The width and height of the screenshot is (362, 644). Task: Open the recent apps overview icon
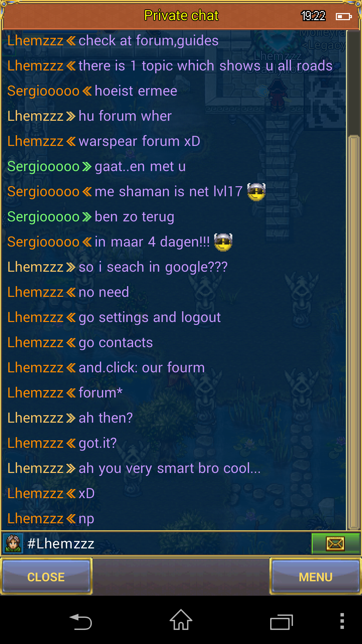(282, 622)
